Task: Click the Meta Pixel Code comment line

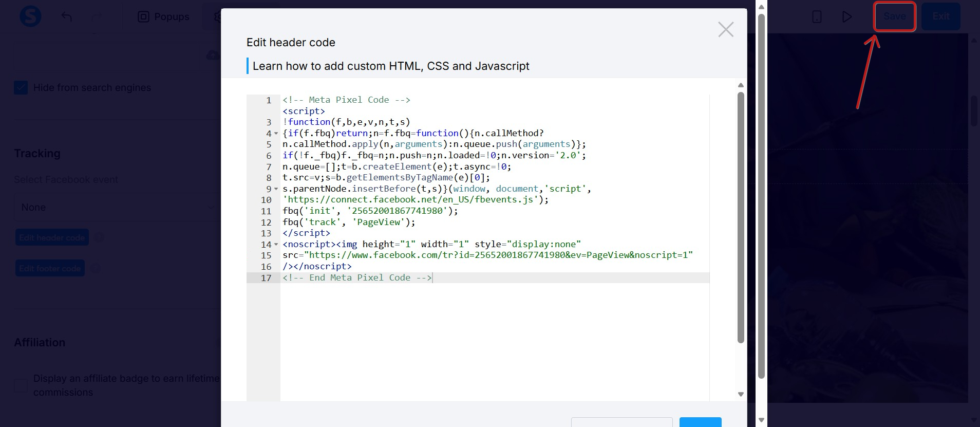Action: pos(346,100)
